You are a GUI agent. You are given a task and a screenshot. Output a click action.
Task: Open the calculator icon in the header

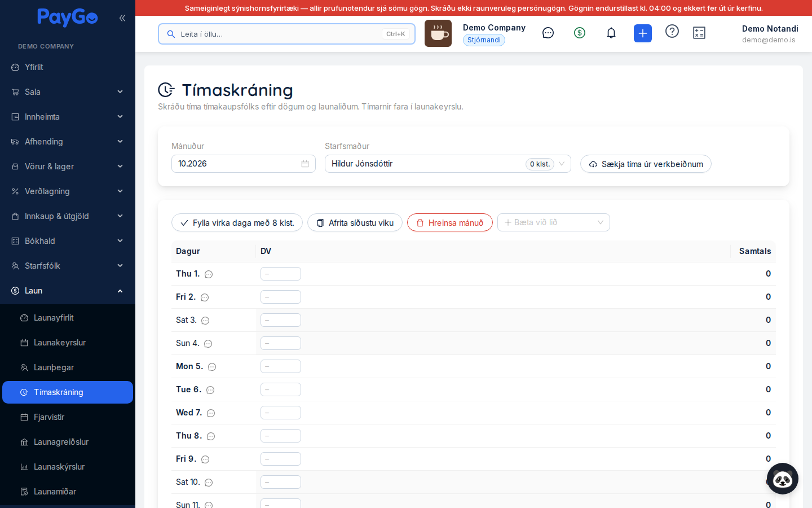(699, 33)
